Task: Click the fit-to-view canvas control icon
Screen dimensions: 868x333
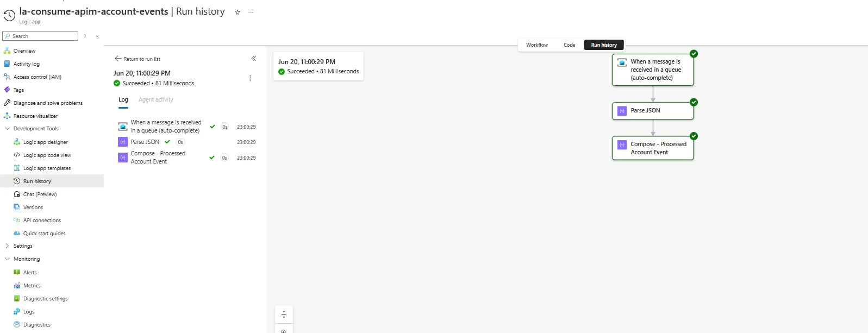Action: point(284,315)
